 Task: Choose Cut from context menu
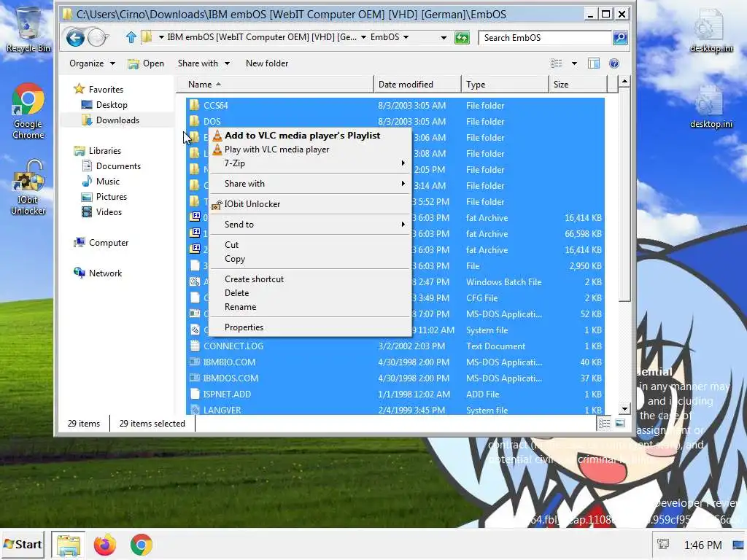[310, 245]
